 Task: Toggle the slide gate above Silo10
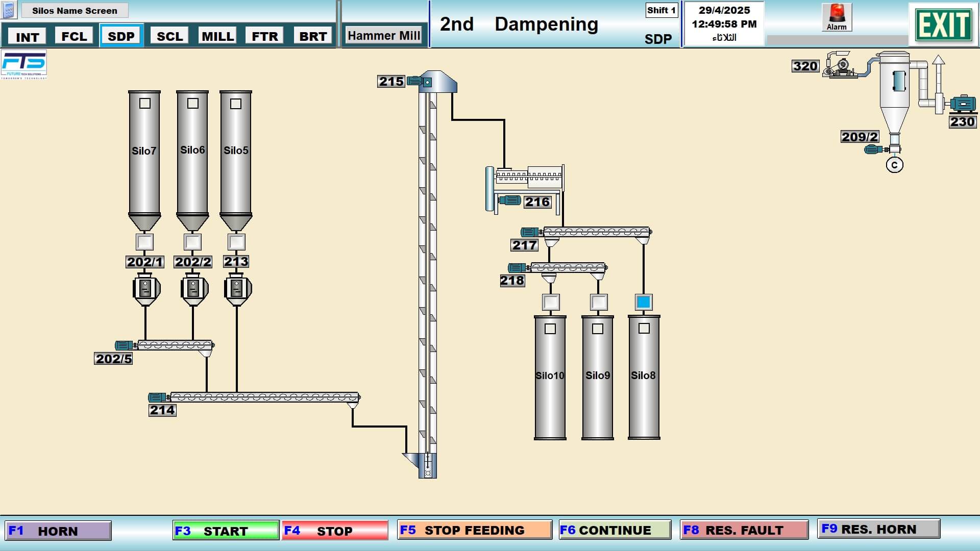(551, 302)
